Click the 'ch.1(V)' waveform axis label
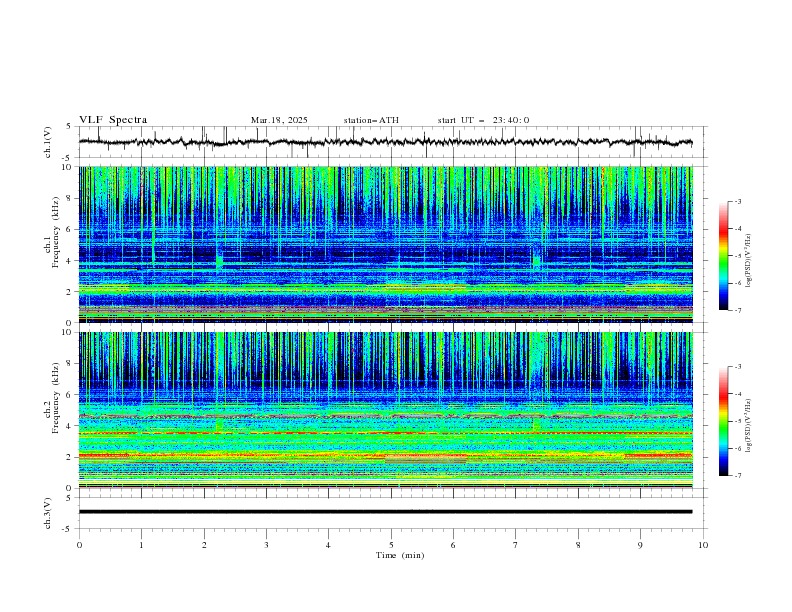This screenshot has width=792, height=612. click(48, 142)
